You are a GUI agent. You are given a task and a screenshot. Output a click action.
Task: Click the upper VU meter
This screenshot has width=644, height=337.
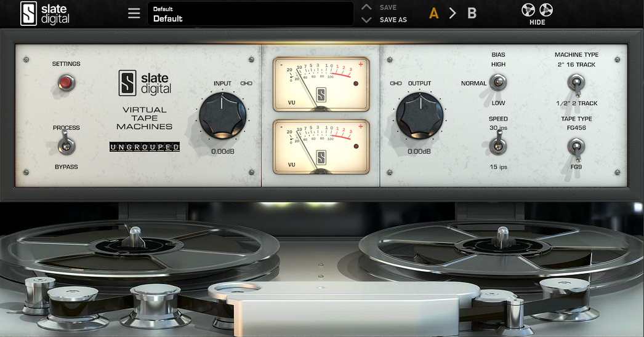pyautogui.click(x=321, y=85)
